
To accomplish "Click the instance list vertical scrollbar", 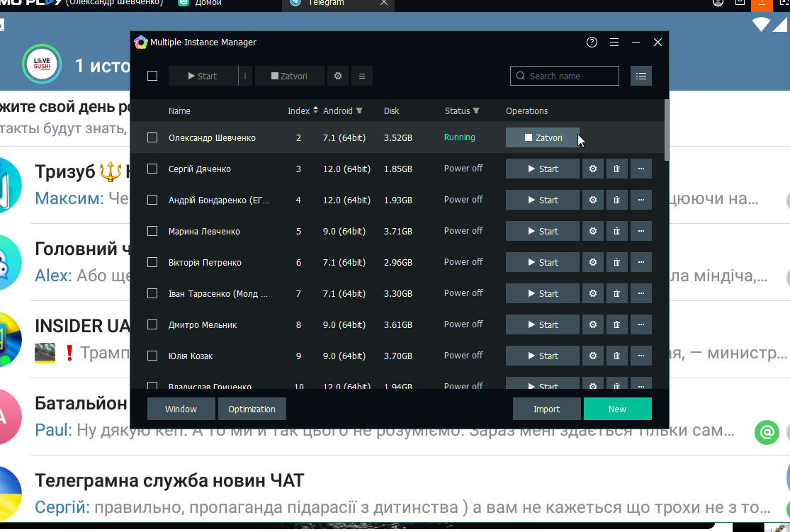I will (x=667, y=130).
